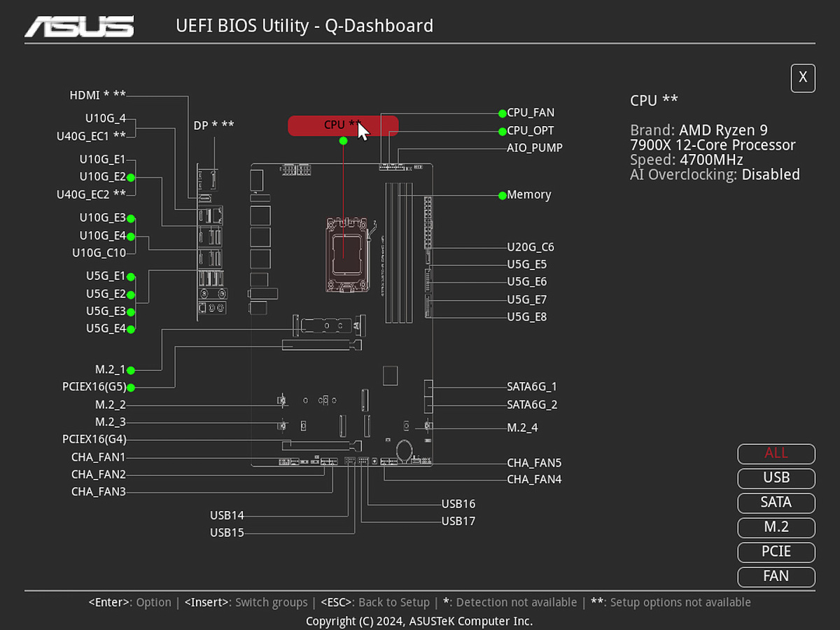
Task: Select the CHA_FAN3 header label
Action: click(99, 492)
